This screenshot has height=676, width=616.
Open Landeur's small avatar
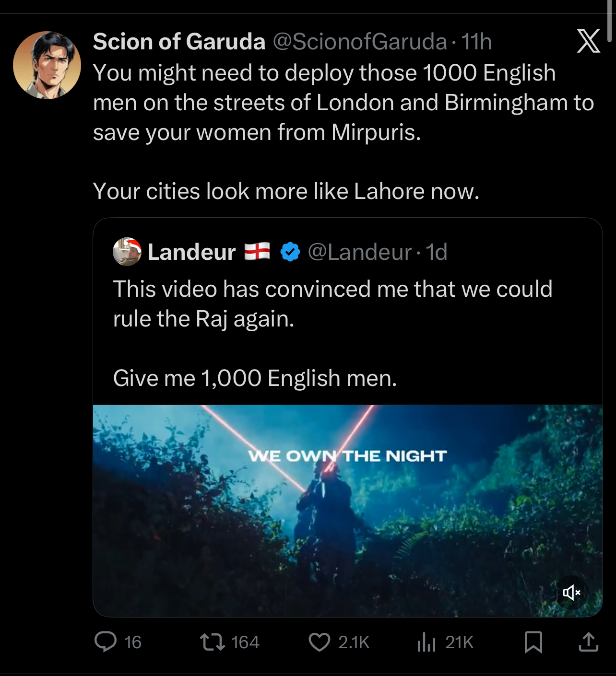click(x=127, y=252)
